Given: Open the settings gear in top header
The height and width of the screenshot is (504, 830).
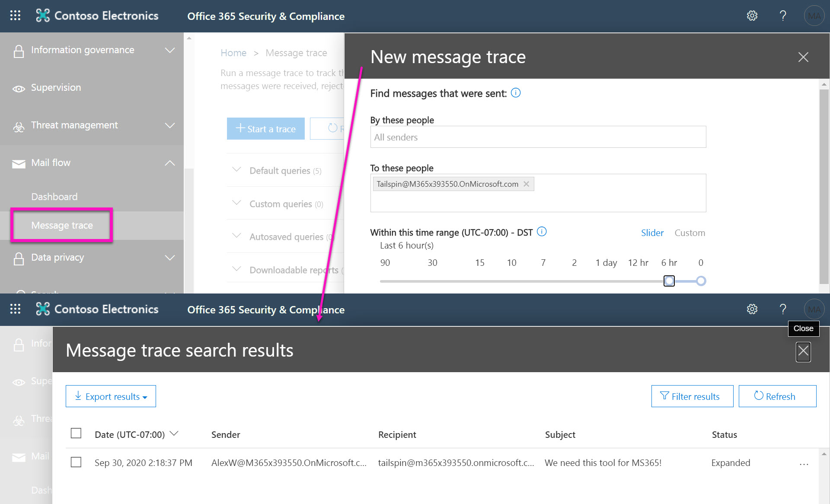Looking at the screenshot, I should pos(752,16).
